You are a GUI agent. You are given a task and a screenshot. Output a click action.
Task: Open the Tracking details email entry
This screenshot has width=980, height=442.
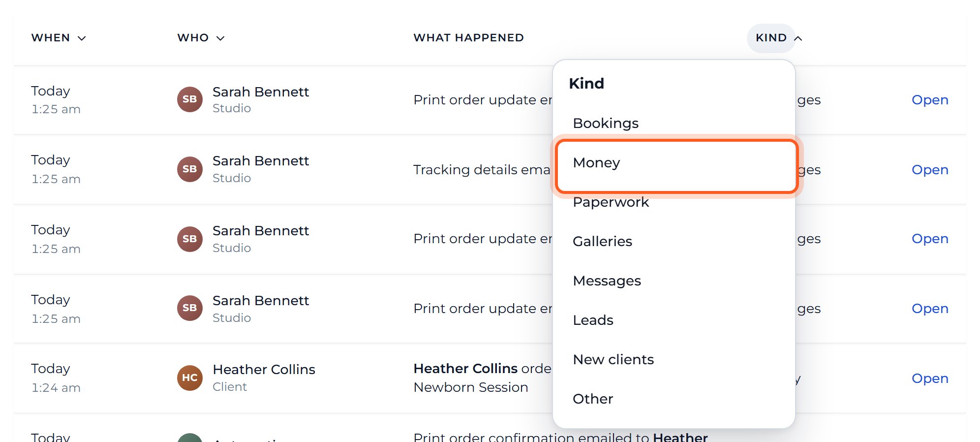coord(930,169)
